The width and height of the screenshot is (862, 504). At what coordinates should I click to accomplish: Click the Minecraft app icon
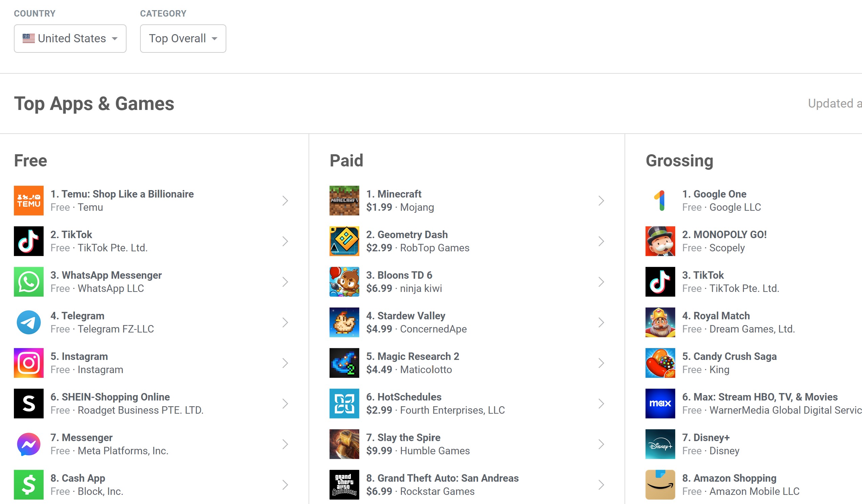click(344, 201)
